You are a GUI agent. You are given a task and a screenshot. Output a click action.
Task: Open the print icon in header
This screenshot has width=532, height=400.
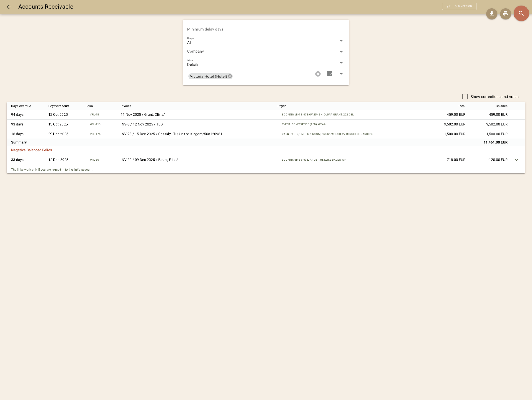pyautogui.click(x=505, y=14)
